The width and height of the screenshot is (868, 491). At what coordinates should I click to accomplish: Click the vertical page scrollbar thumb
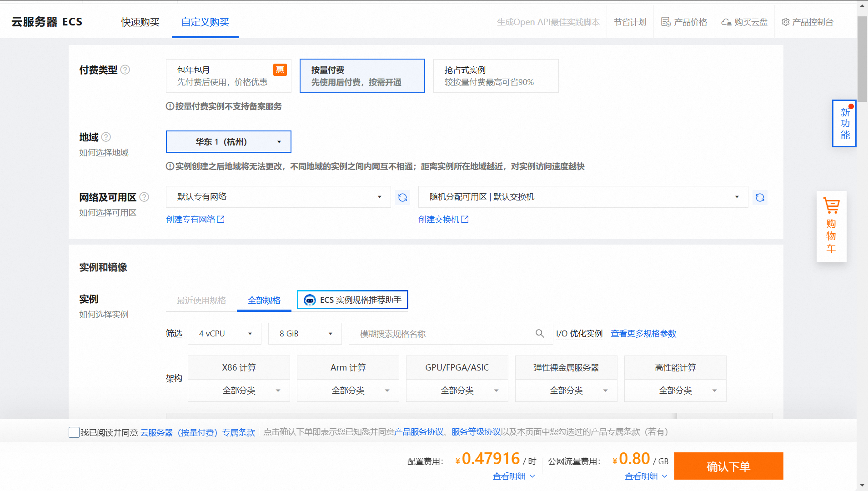click(x=862, y=59)
